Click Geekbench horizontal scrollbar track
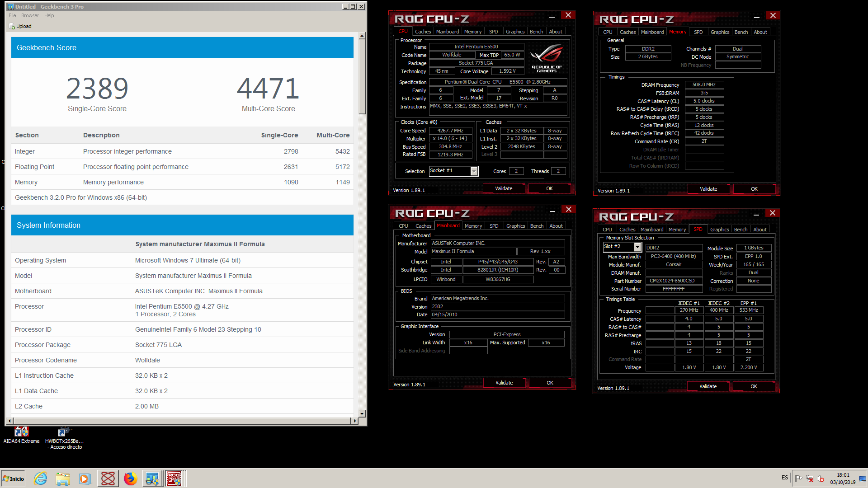Screen dimensions: 868x488 click(182, 421)
